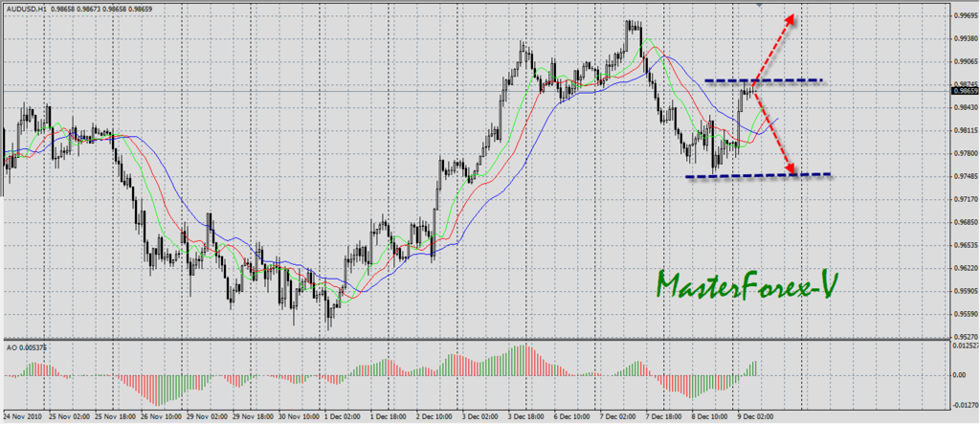Click the 0.97485 price scale label
Viewport: 980px width, 424px height.
pyautogui.click(x=964, y=176)
